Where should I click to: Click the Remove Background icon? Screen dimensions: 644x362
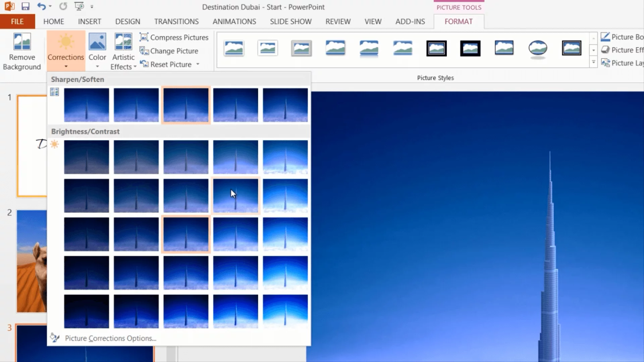click(x=22, y=42)
